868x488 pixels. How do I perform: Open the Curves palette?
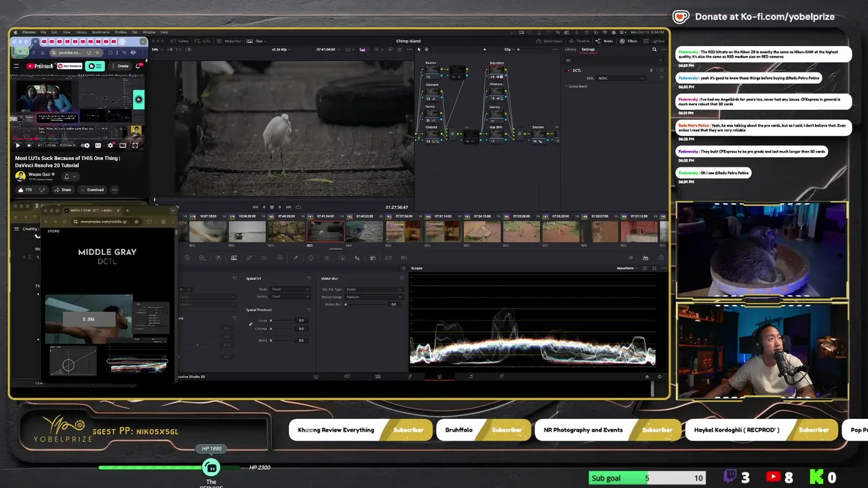(x=249, y=258)
